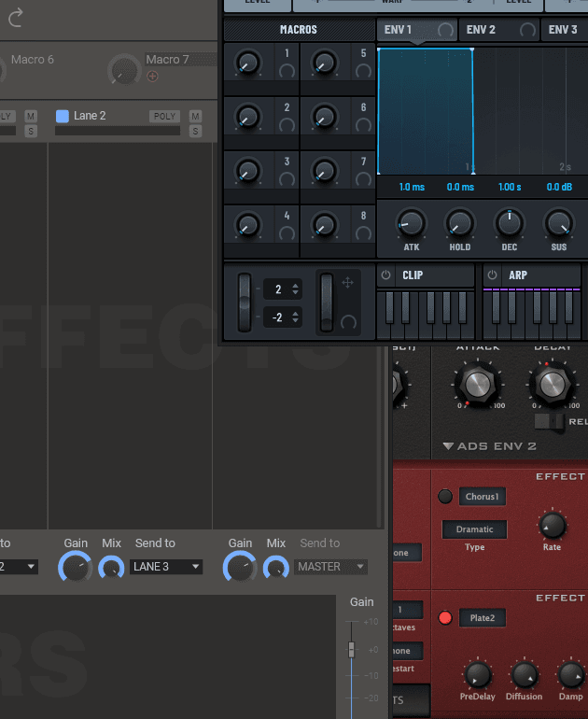The image size is (588, 719).
Task: Toggle the ARP power button
Action: click(492, 275)
